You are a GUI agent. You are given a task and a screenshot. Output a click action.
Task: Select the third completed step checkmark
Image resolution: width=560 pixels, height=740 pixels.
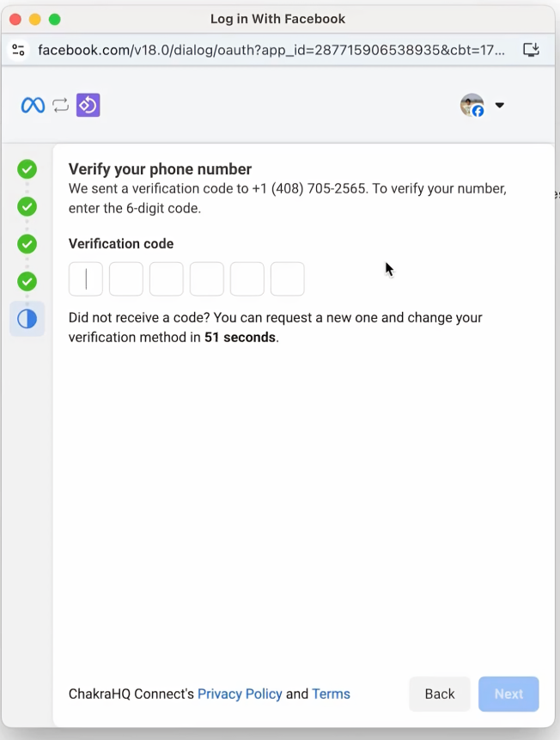point(27,244)
